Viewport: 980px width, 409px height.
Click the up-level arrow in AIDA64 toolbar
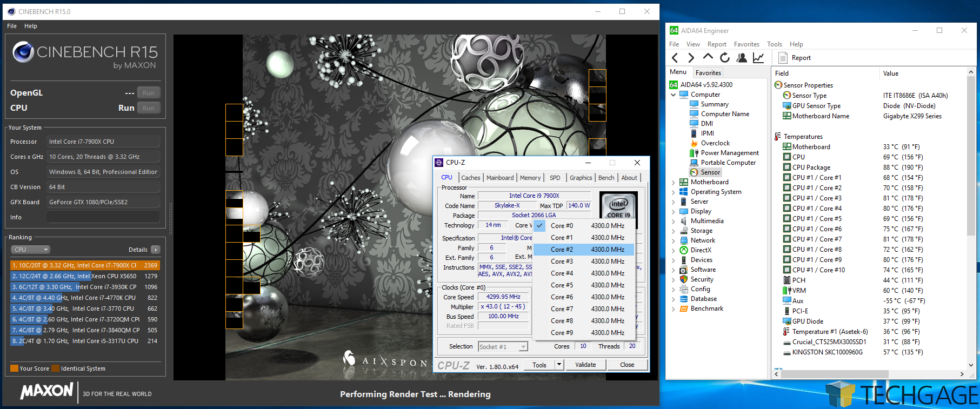pos(708,57)
